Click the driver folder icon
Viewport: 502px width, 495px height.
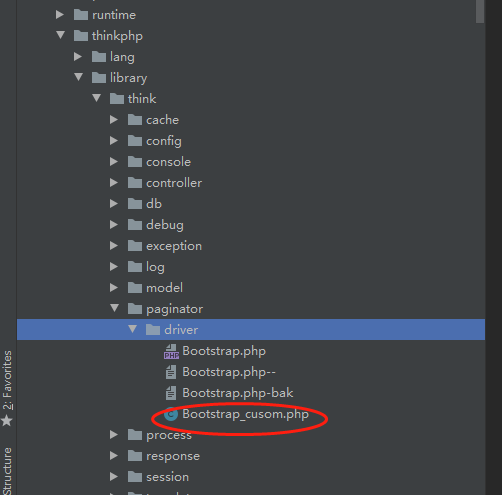click(153, 330)
